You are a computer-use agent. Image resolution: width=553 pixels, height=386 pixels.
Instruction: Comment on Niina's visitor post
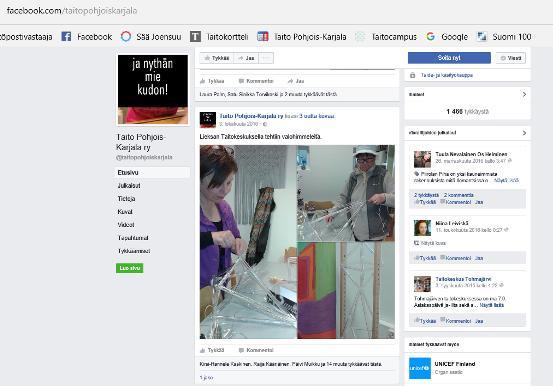[456, 258]
